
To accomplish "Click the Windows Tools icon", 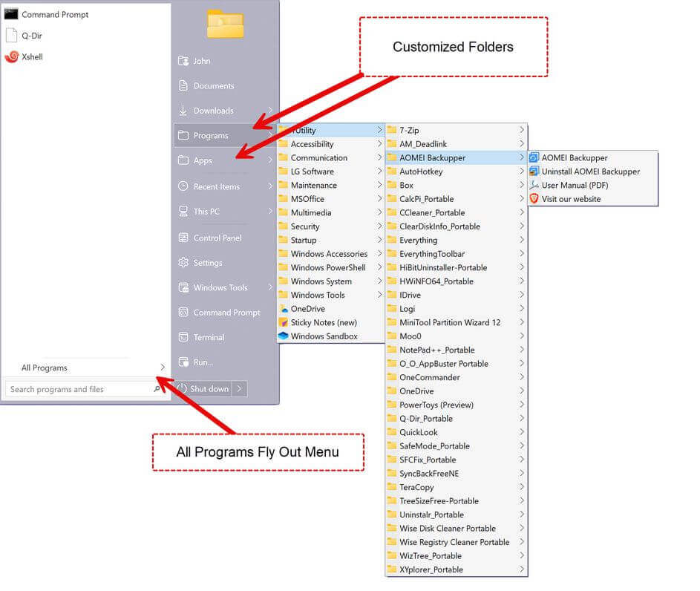I will pos(183,287).
